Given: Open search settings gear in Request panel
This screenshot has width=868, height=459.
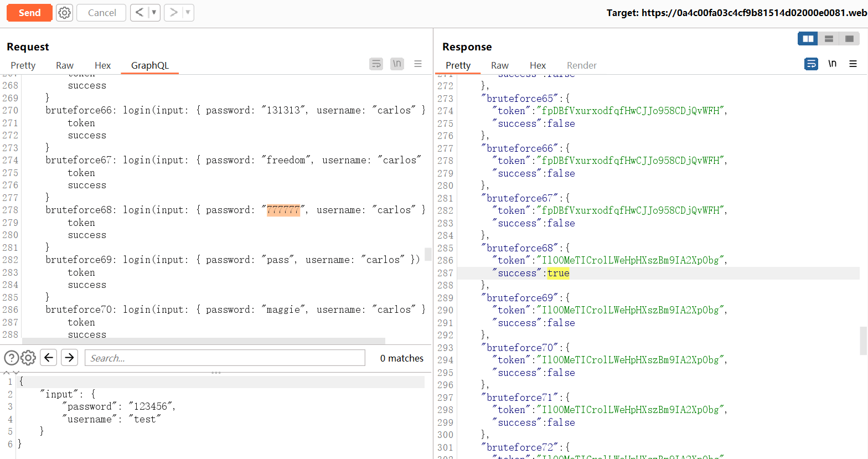Looking at the screenshot, I should pos(28,358).
